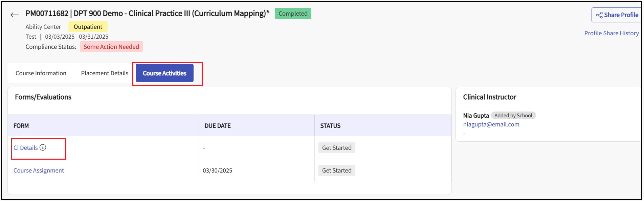
Task: Click the FORM column header
Action: coord(21,126)
